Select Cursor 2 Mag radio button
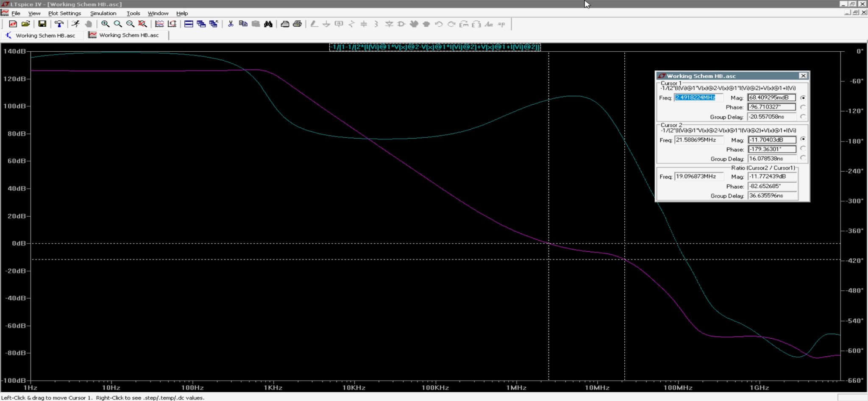Screen dimensions: 868x401 click(x=803, y=139)
